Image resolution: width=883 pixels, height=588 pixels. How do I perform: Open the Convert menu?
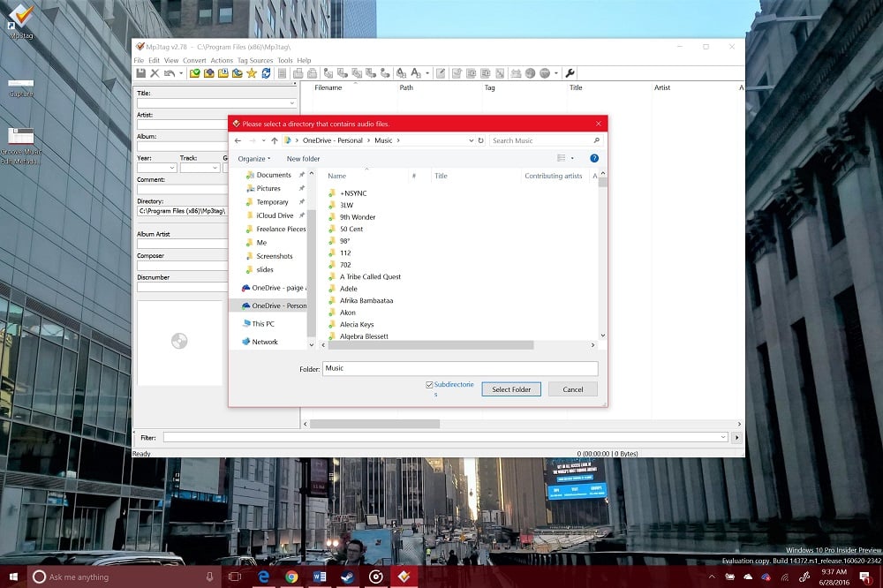(194, 60)
